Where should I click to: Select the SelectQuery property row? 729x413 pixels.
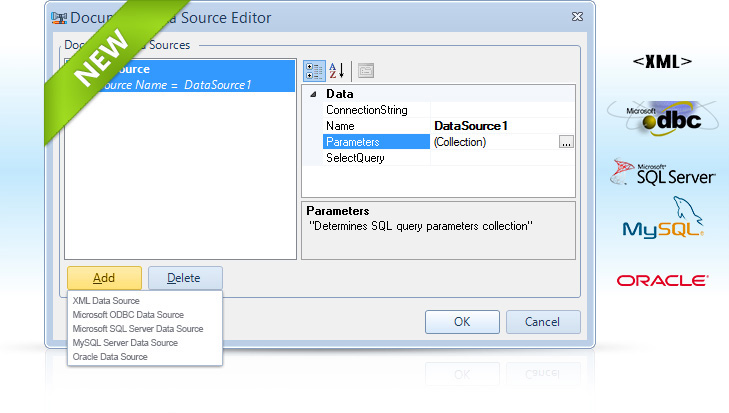pyautogui.click(x=377, y=158)
